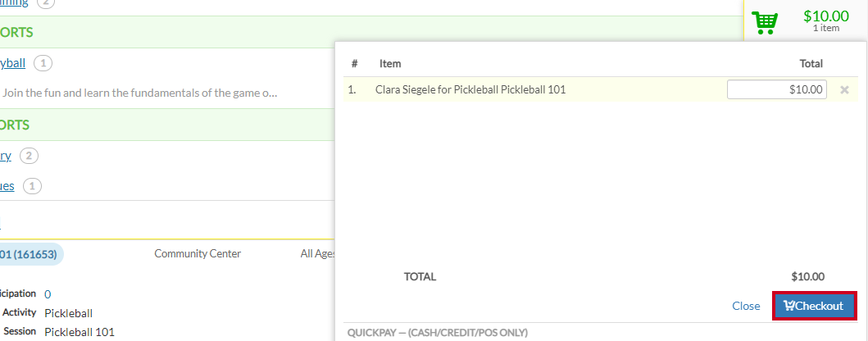Close the cart popup via Close link

(746, 306)
